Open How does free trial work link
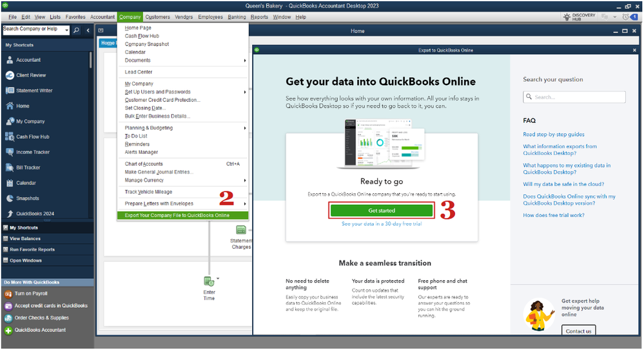This screenshot has height=351, width=644. point(553,216)
